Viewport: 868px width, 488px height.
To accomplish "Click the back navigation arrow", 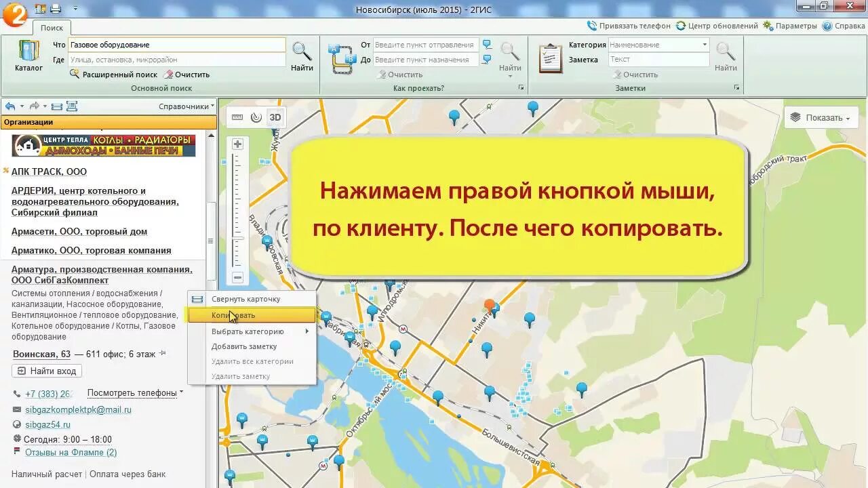I will tap(10, 106).
